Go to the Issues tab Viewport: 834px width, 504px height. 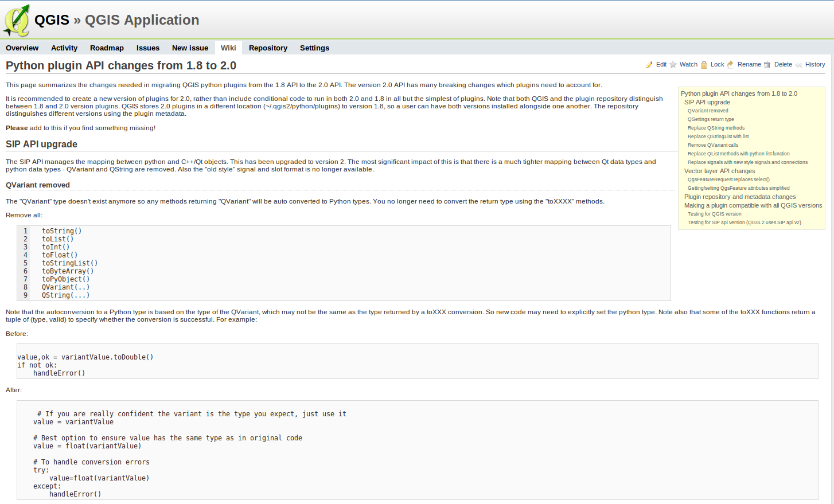point(147,48)
